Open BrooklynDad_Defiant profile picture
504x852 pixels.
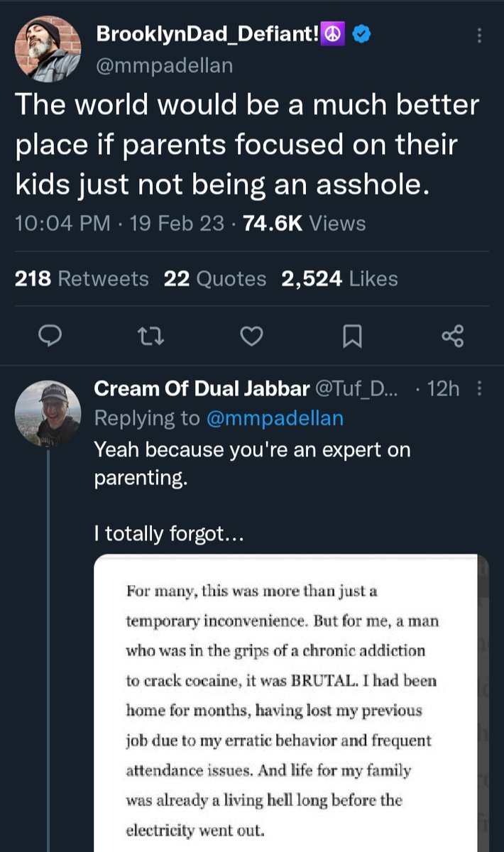[x=48, y=49]
